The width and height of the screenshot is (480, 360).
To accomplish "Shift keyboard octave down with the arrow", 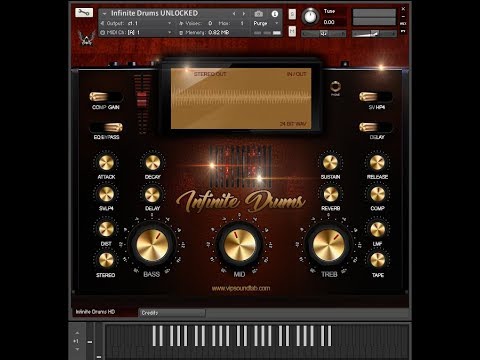I will [x=77, y=349].
